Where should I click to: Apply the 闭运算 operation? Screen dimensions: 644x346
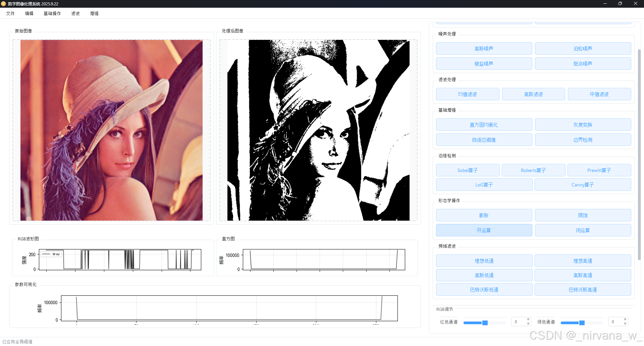[x=583, y=230]
